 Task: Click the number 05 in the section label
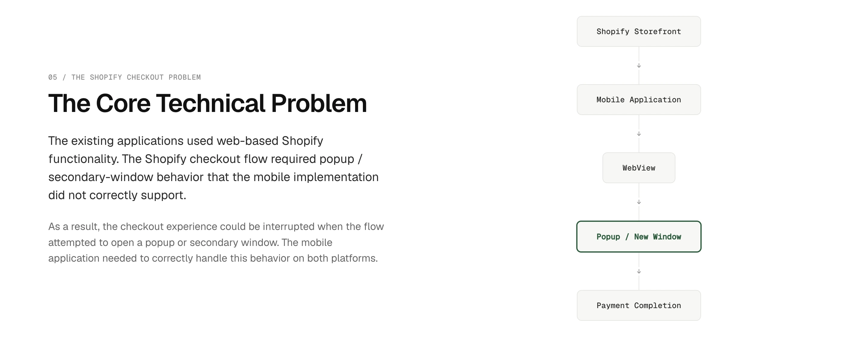pos(52,77)
